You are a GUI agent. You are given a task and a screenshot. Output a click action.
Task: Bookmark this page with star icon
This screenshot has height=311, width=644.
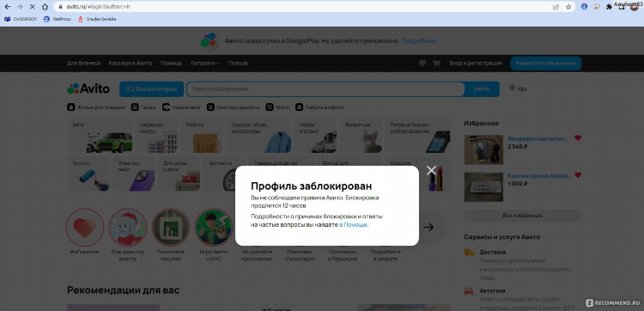(x=568, y=7)
